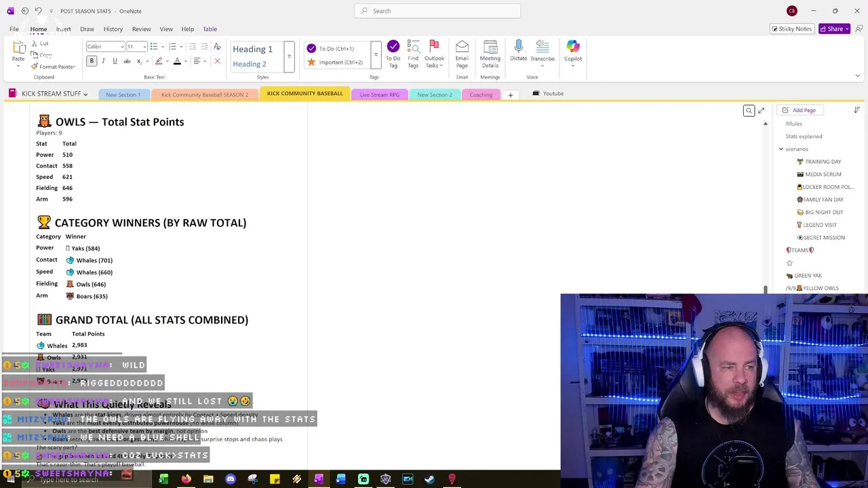Toggle italic formatting
868x488 pixels.
coord(103,61)
